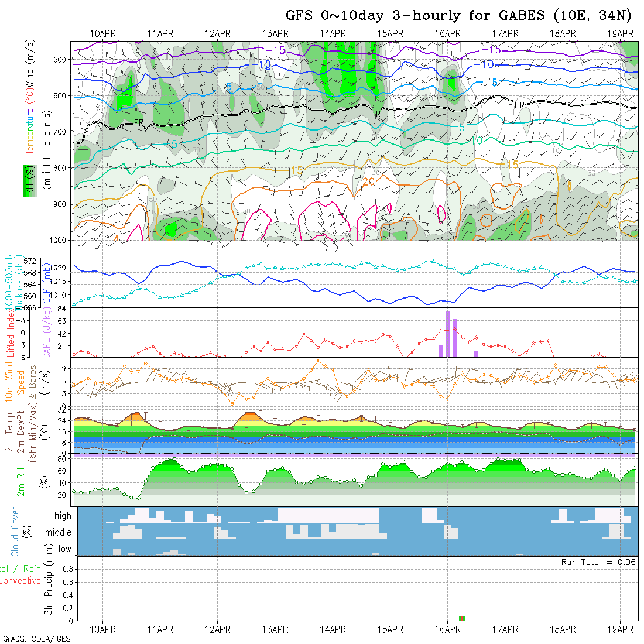Click the 19APR label on the top date axis
The image size is (644, 644).
click(620, 34)
